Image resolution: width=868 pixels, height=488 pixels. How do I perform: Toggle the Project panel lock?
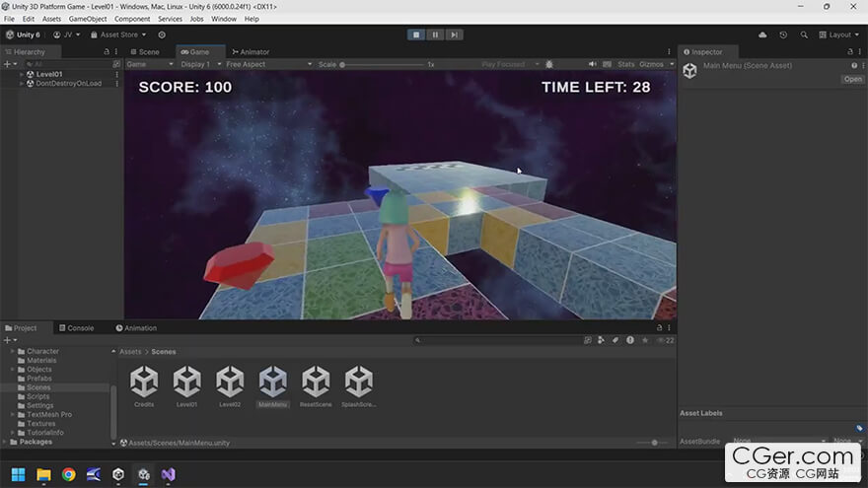(x=659, y=327)
